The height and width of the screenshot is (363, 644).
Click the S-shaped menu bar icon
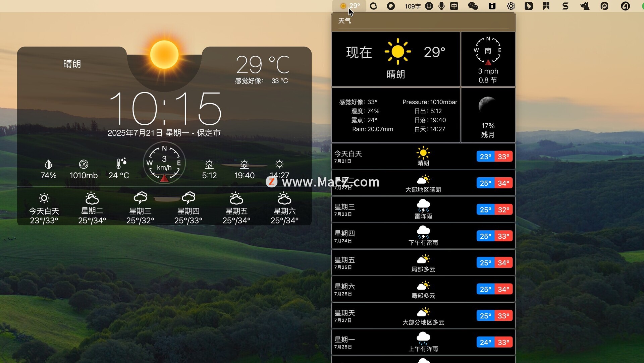coord(566,6)
